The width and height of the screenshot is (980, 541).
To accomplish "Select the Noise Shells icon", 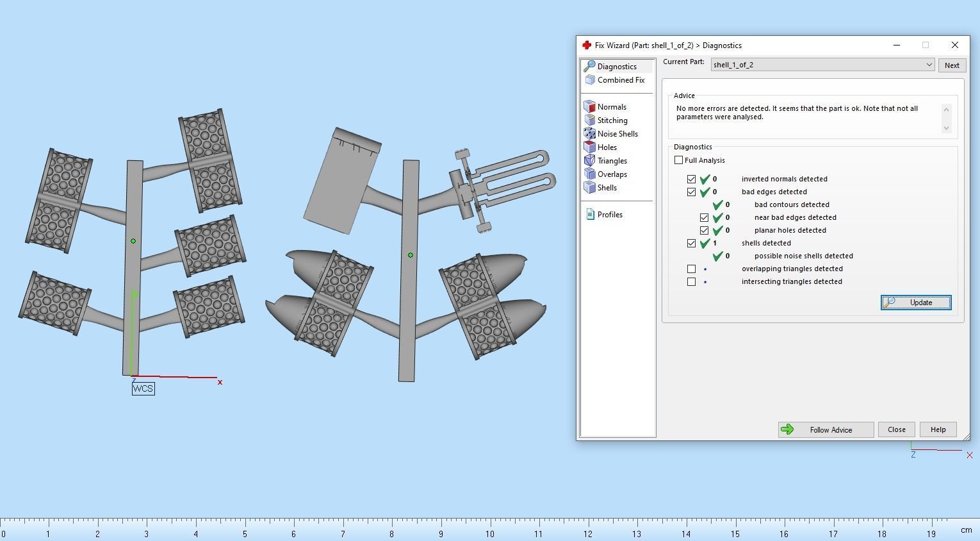I will [x=590, y=134].
